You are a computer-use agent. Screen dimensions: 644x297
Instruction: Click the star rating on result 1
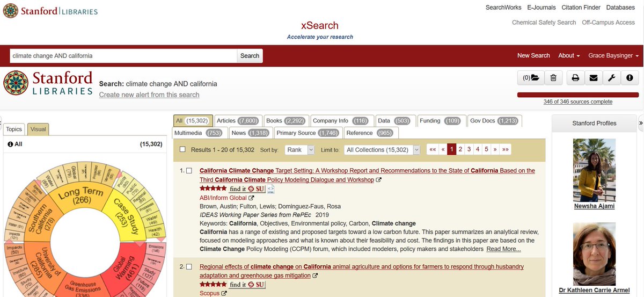(x=213, y=189)
